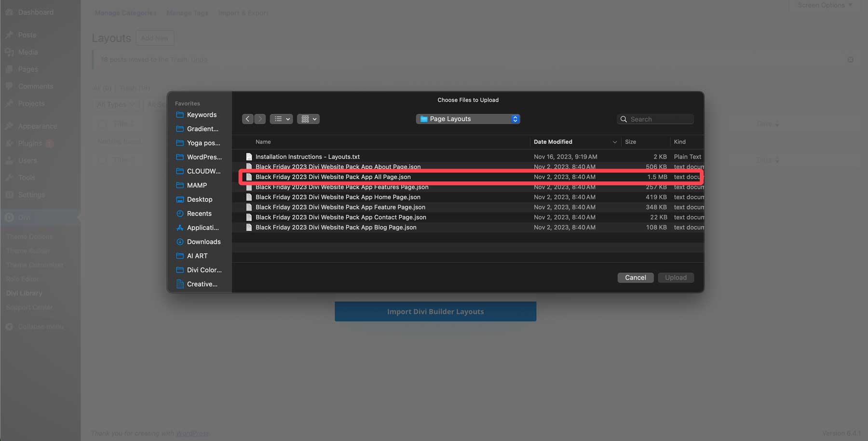Go forward with the right chevron button
Screen dimensions: 868x441
[260, 119]
